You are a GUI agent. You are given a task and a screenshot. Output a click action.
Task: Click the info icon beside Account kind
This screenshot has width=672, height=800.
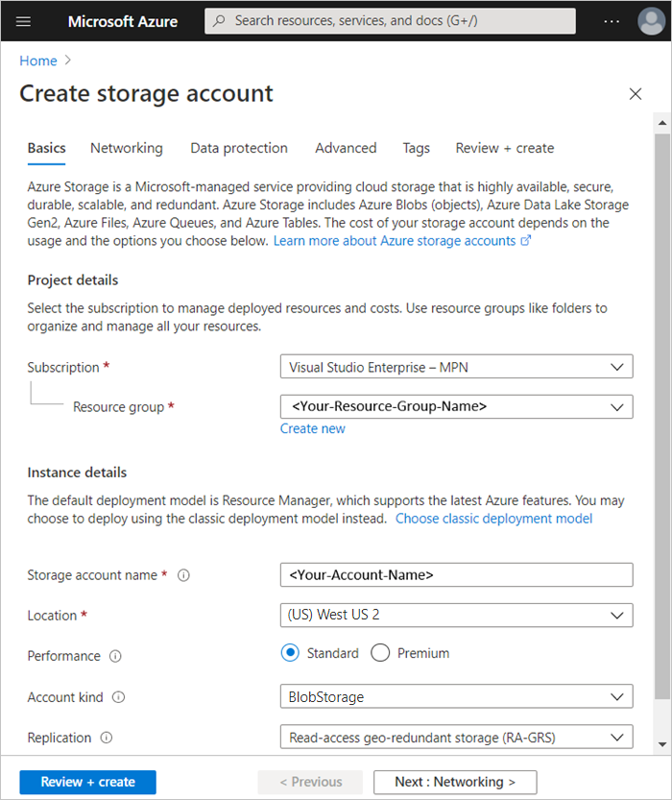[117, 697]
